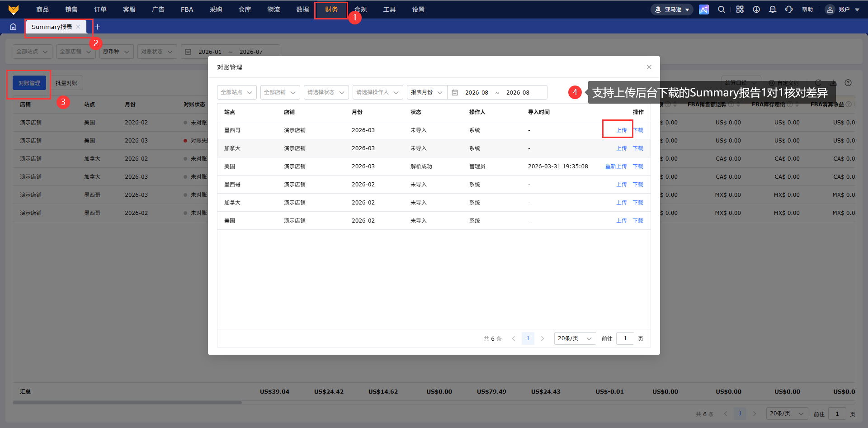Change dialog page size 20条/页

(575, 338)
